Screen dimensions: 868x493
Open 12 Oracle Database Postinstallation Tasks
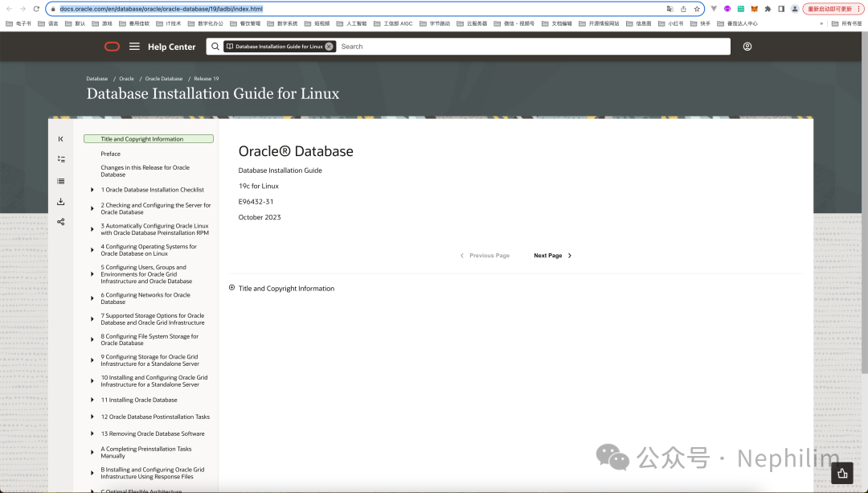155,417
